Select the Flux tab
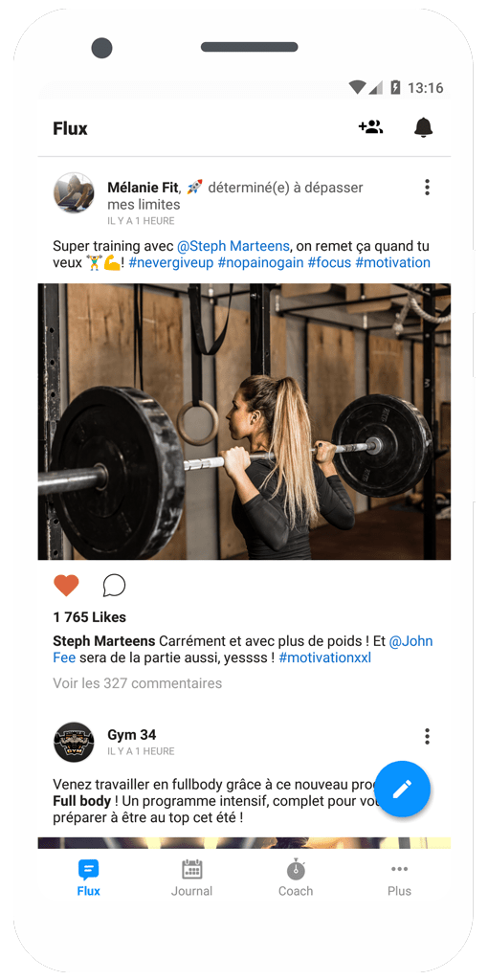Screen dimensions: 488x980 pyautogui.click(x=88, y=879)
